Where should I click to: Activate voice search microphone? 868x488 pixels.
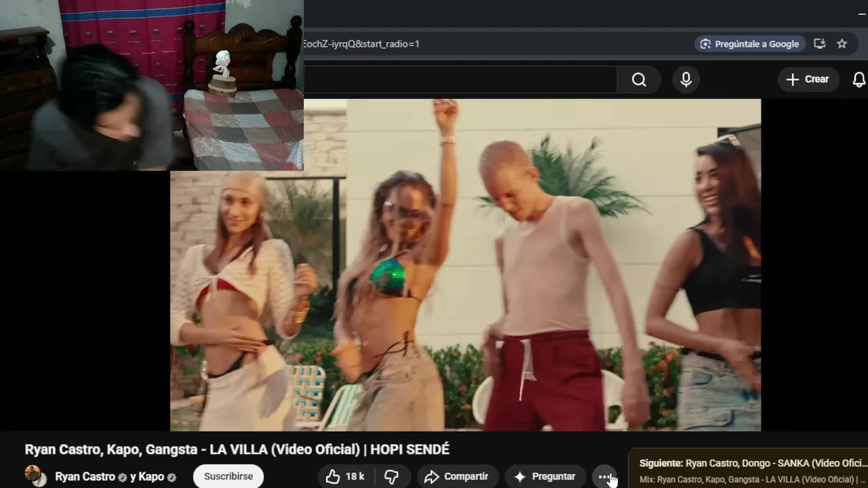click(686, 80)
